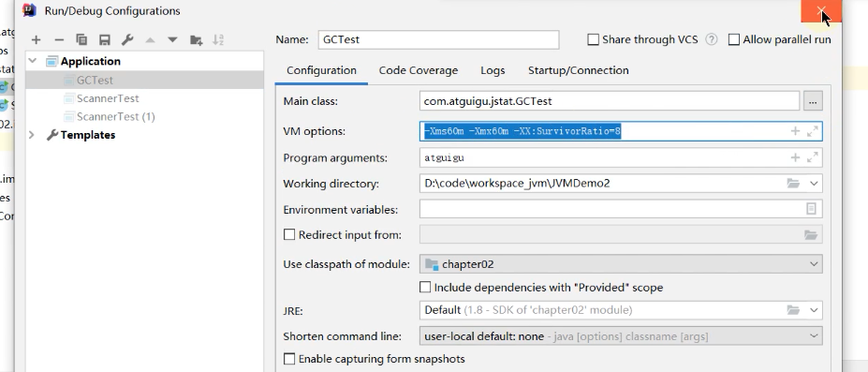Move configuration up arrow

point(150,40)
